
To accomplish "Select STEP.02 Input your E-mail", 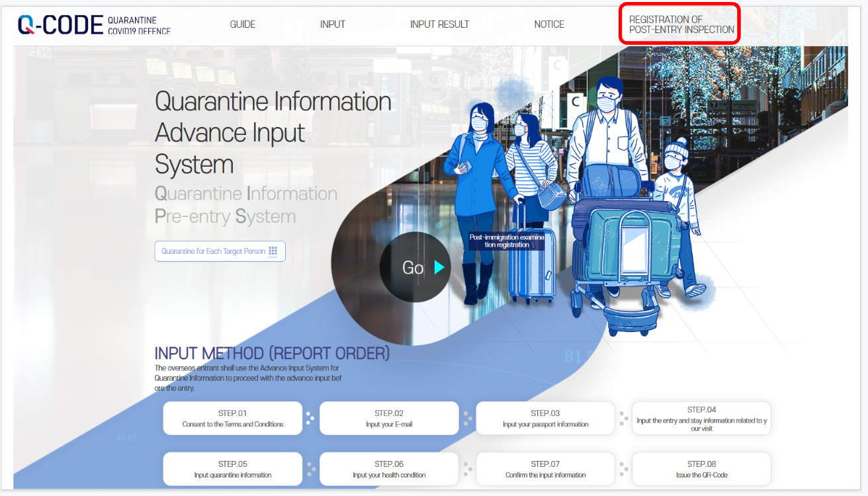I will 389,418.
